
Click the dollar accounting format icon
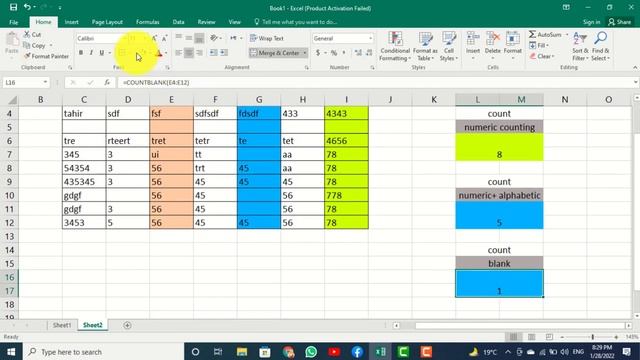point(318,53)
